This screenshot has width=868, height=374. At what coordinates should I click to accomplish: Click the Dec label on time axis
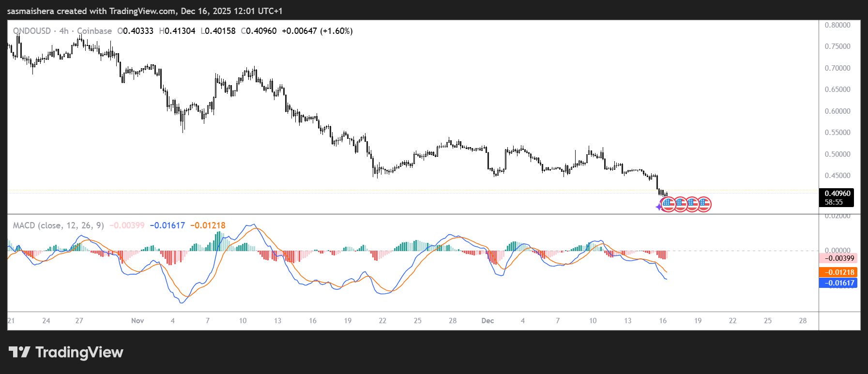click(487, 321)
